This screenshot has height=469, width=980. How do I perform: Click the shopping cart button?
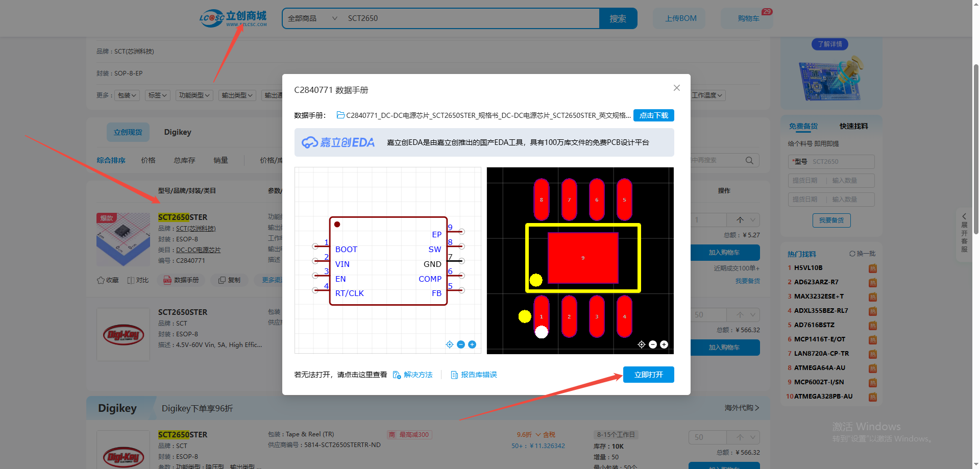pos(748,18)
